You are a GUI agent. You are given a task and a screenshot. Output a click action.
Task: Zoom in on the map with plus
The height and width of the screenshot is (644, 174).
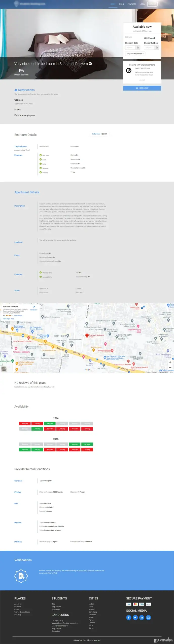[170, 362]
